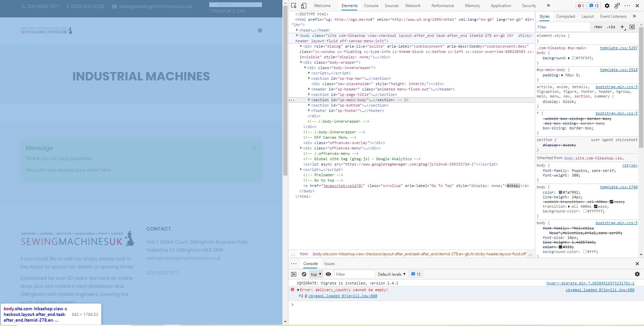The image size is (644, 326).
Task: Open the Computed styles tab
Action: click(x=565, y=16)
